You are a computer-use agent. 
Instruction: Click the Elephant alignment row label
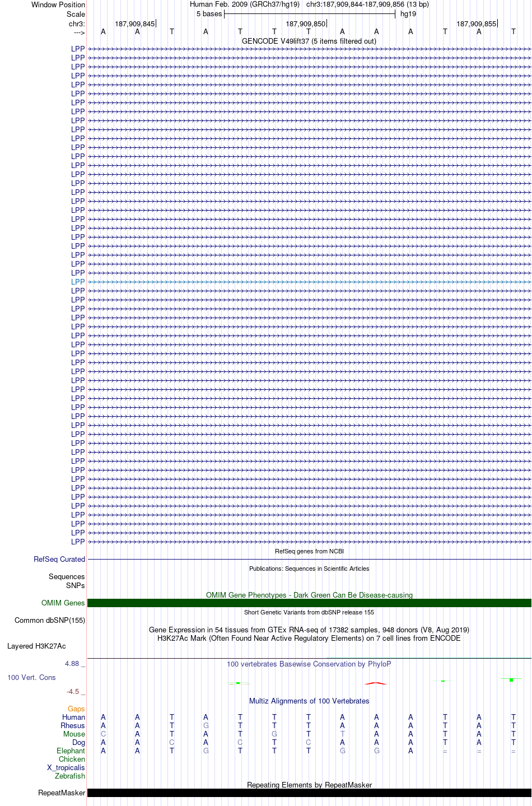[71, 751]
